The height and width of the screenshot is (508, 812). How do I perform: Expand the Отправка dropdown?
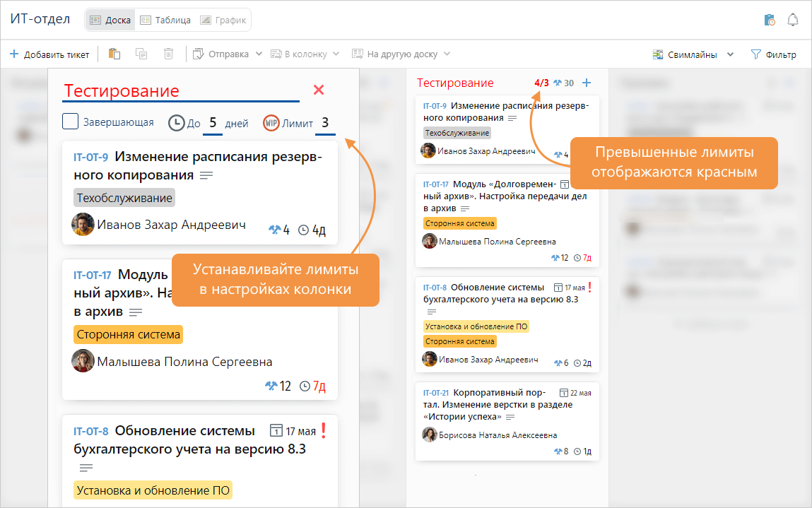coord(228,54)
